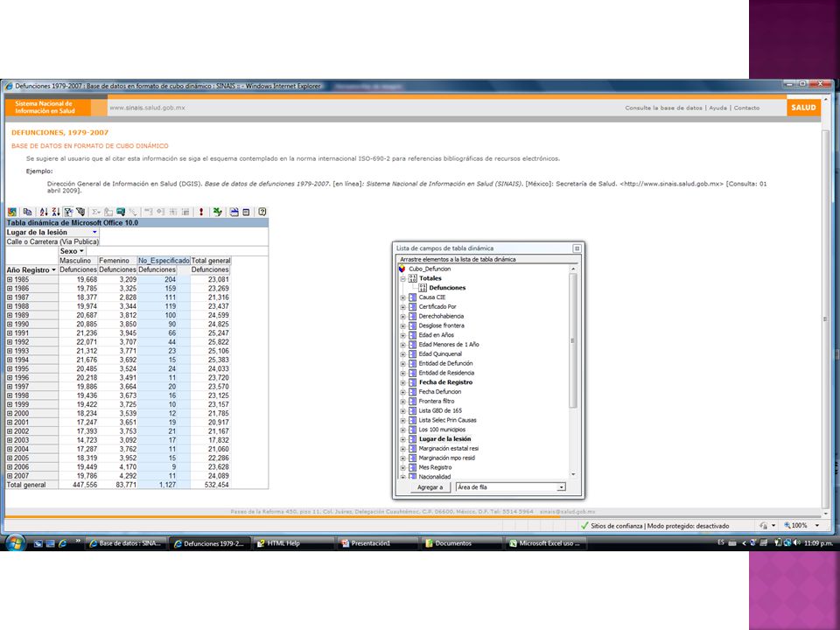The height and width of the screenshot is (630, 840).
Task: Collapse the Totales node in field list
Action: pos(402,278)
